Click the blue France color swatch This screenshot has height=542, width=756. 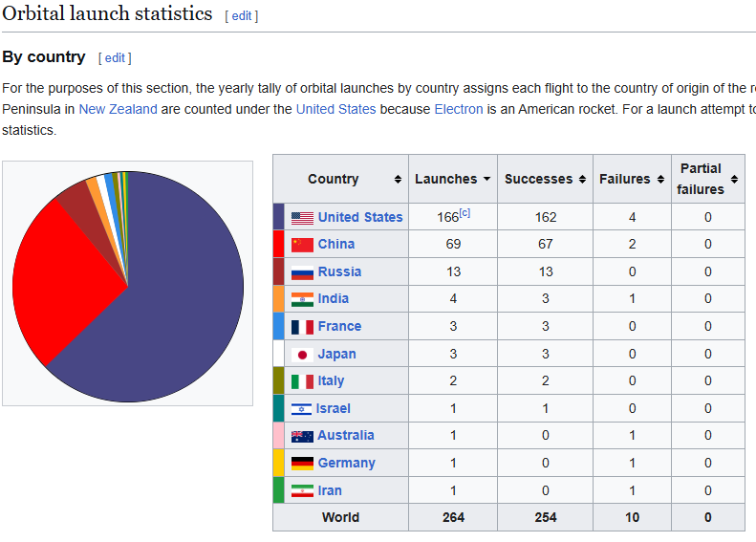pyautogui.click(x=279, y=327)
